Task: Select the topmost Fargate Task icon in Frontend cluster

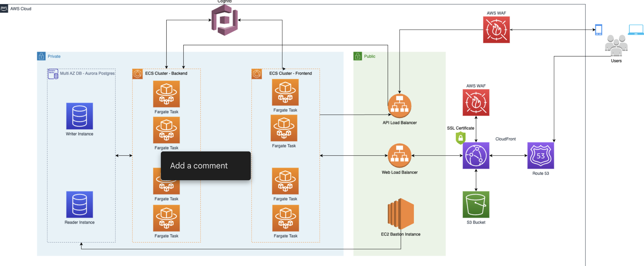Action: tap(285, 92)
